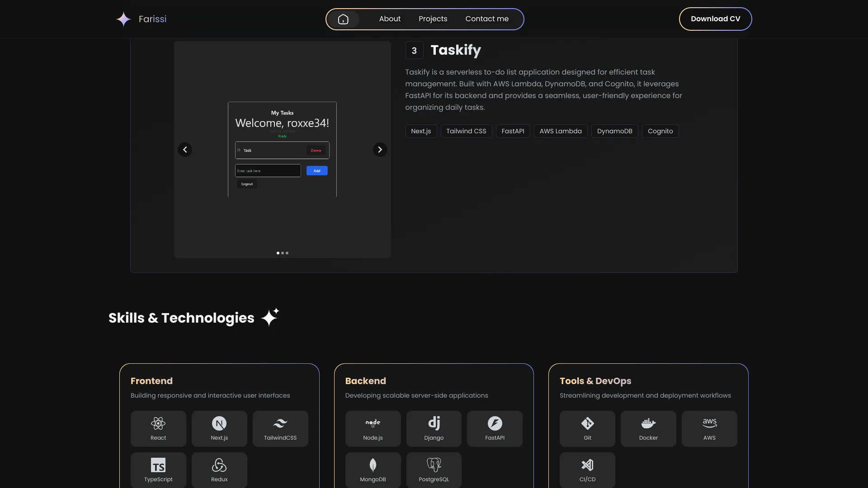
Task: Click the Taskify project screenshot
Action: (282, 150)
